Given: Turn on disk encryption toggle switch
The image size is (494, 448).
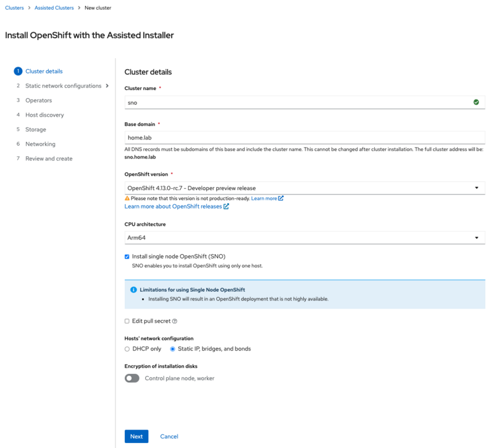Looking at the screenshot, I should (x=132, y=378).
